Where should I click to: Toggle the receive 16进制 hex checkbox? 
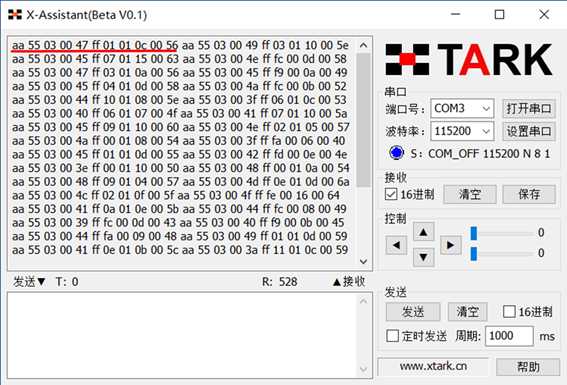click(x=391, y=194)
